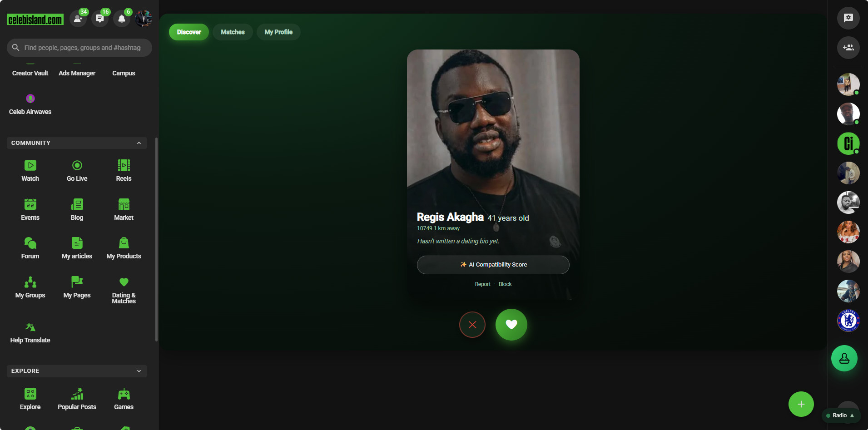Collapse the COMMUNITY section

pyautogui.click(x=77, y=143)
